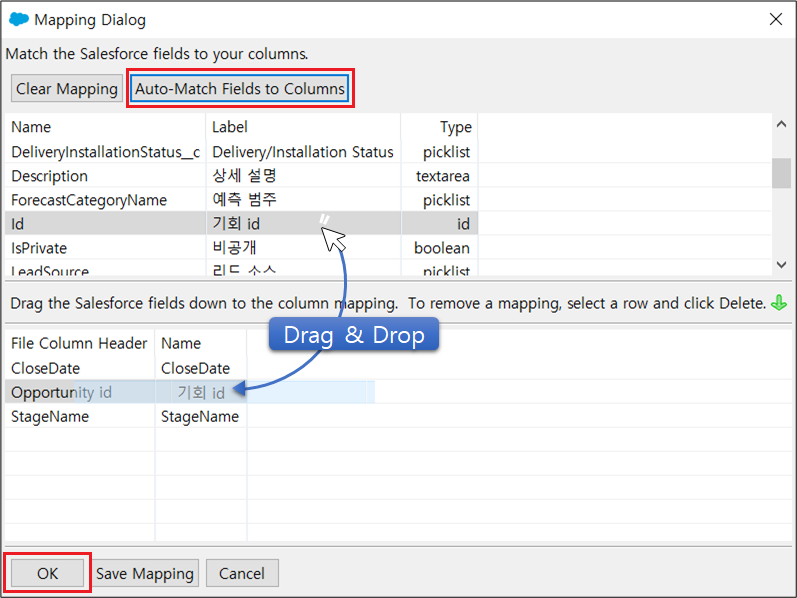Click the Salesforce cloud icon in title bar
797x598 pixels.
tap(19, 20)
